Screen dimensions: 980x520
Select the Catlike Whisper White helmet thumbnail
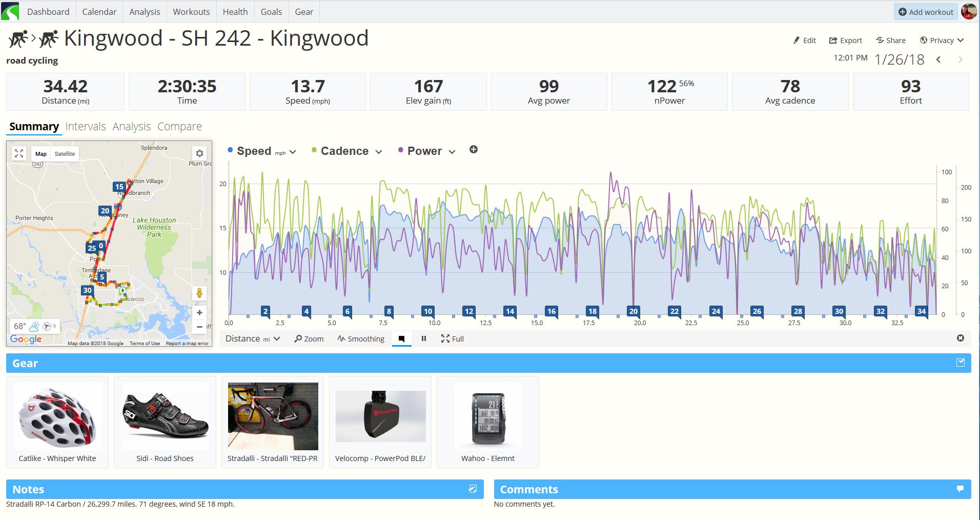57,416
